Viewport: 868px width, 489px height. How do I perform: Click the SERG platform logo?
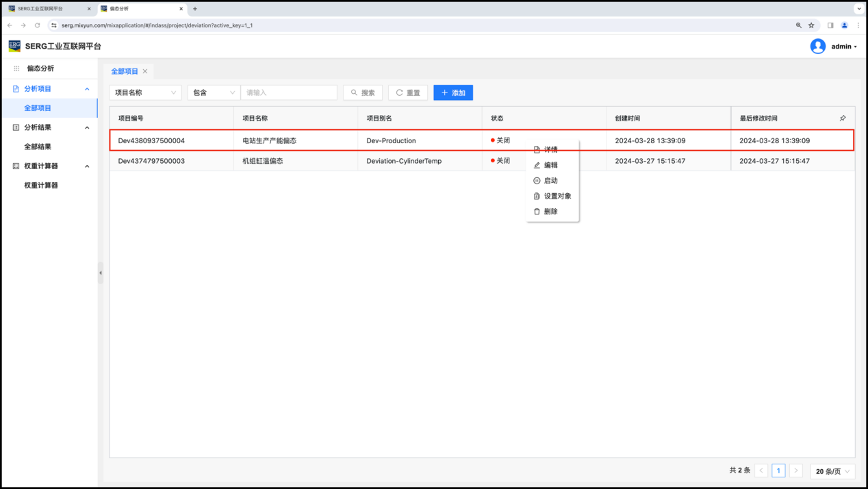(14, 46)
